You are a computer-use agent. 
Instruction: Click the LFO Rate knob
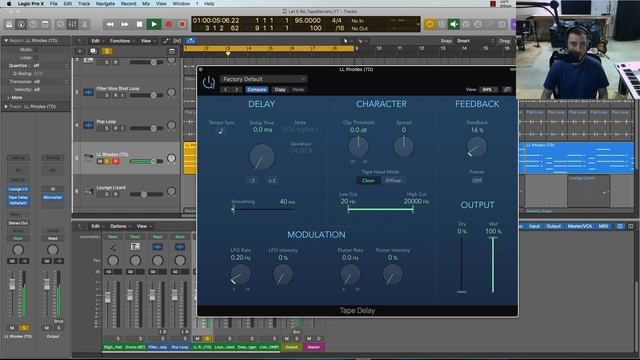(x=240, y=274)
